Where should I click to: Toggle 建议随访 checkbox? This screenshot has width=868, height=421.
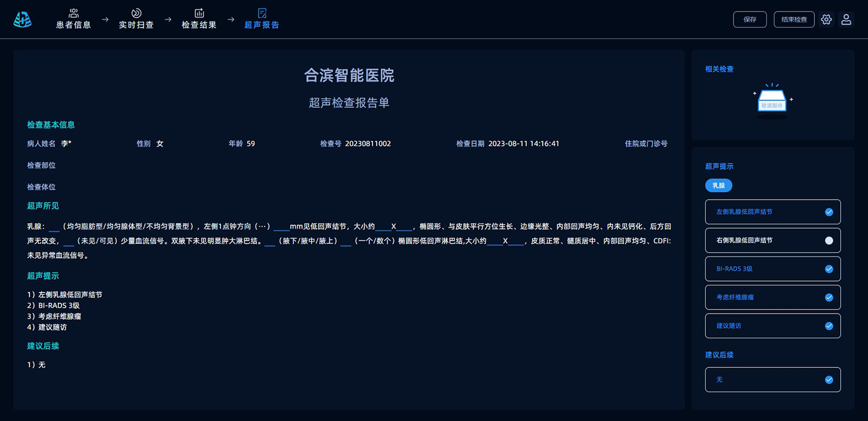coord(829,326)
